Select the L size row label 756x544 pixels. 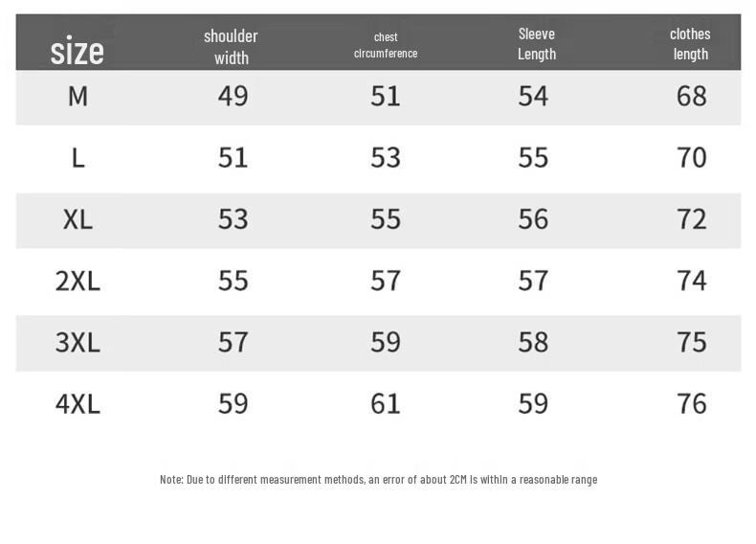pos(78,157)
